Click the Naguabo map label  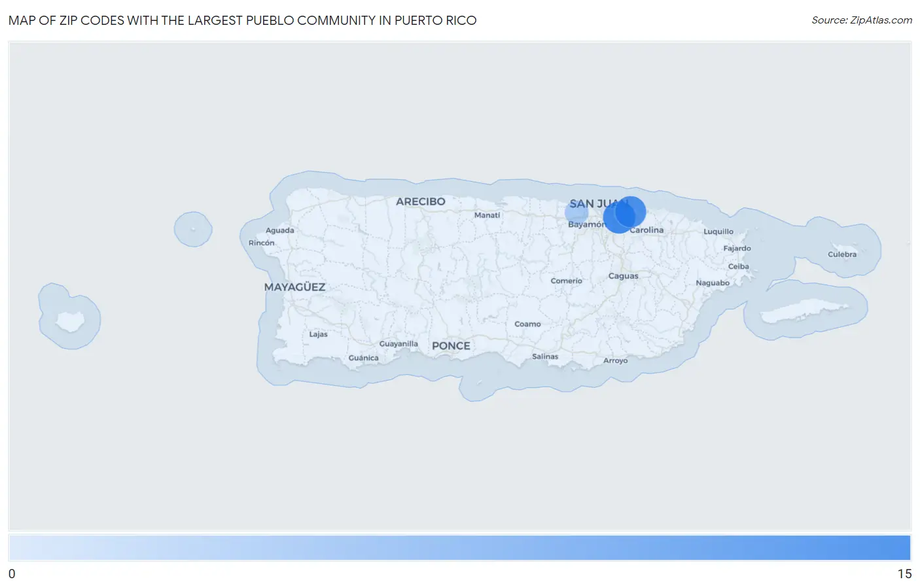713,283
